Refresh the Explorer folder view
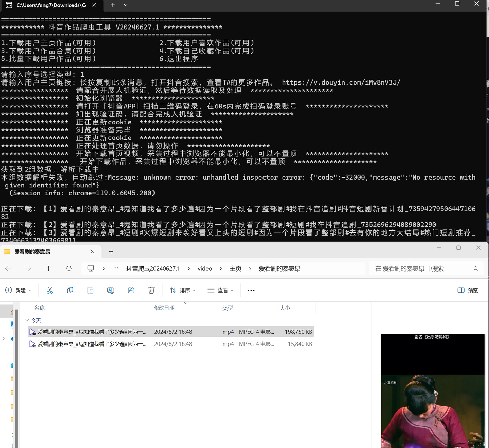Image resolution: width=489 pixels, height=448 pixels. 69,268
